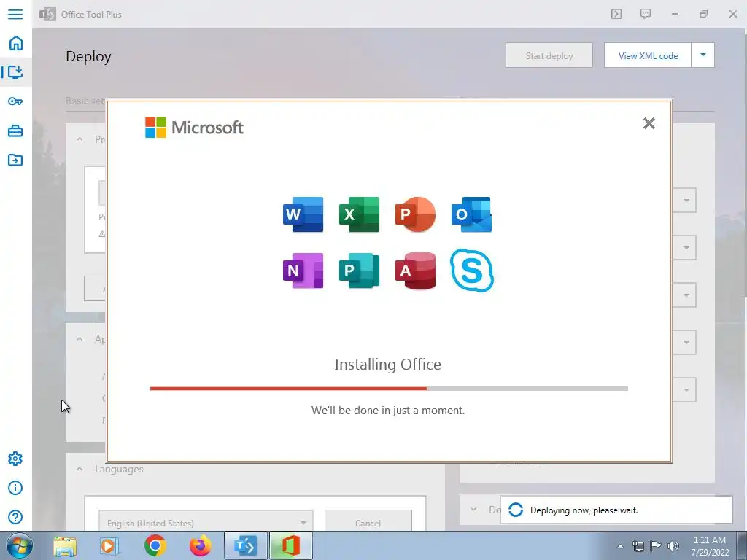Open the Deploy page in the sidebar
This screenshot has width=747, height=560.
15,72
